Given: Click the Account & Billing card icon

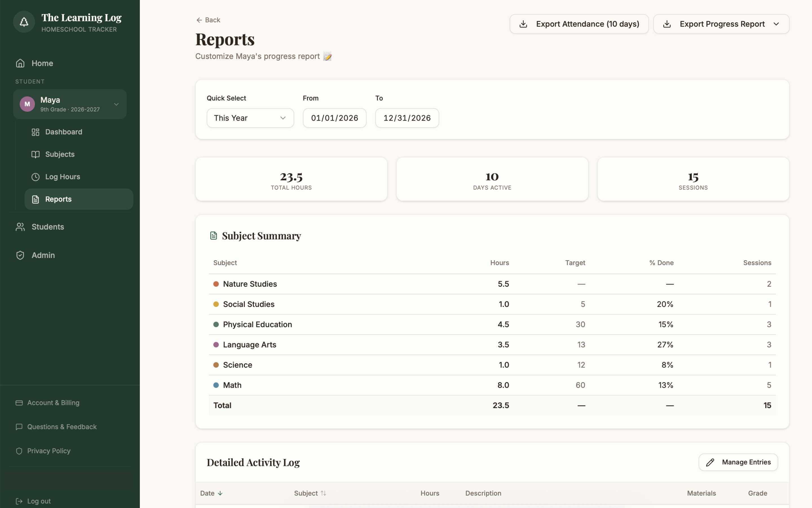Looking at the screenshot, I should click(x=19, y=402).
